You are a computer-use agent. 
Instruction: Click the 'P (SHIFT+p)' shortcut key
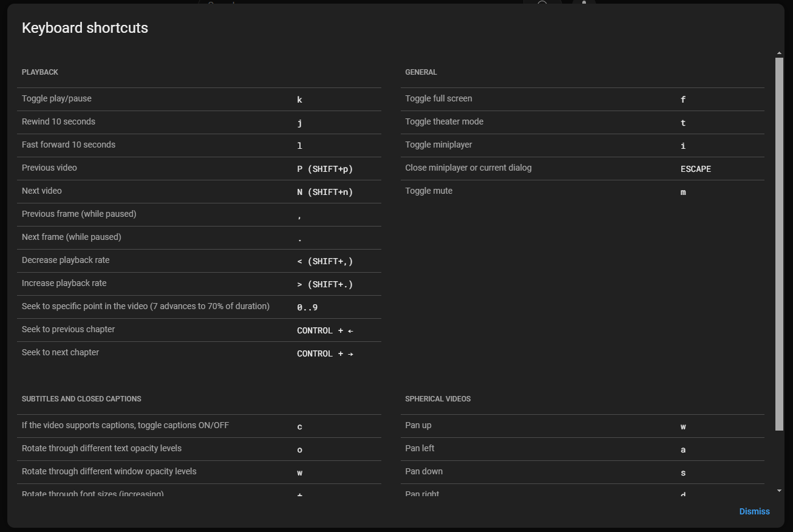click(325, 169)
